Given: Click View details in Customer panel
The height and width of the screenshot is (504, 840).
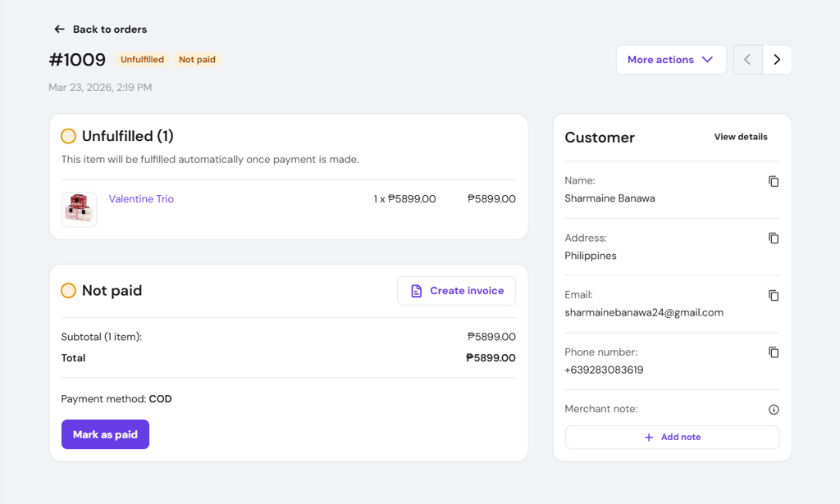Looking at the screenshot, I should tap(741, 137).
